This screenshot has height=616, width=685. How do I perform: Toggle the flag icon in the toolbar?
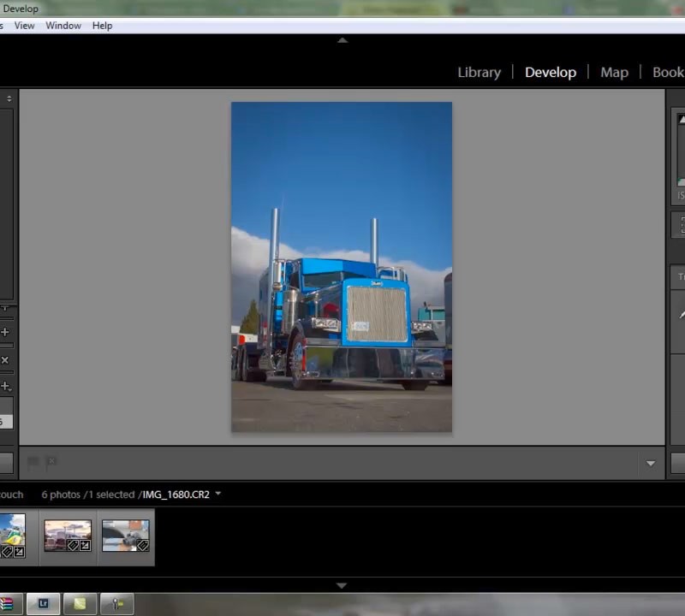33,463
